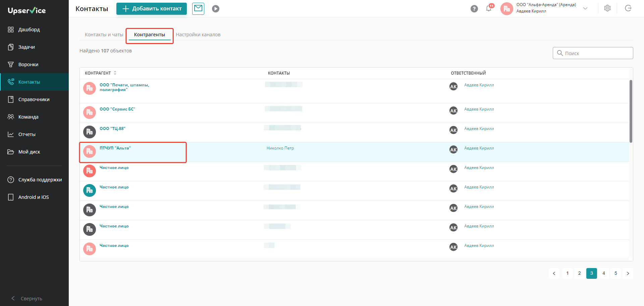Switch to the Контакты и чаты tab
The width and height of the screenshot is (644, 306).
tap(104, 35)
